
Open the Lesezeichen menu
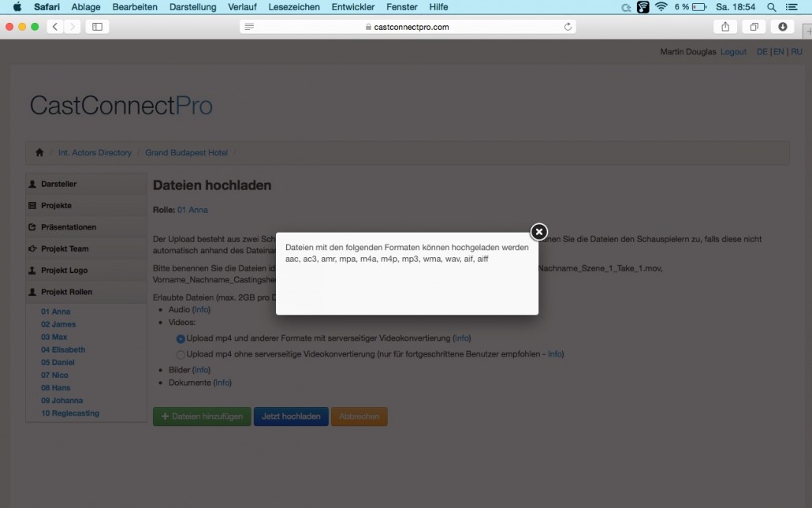click(293, 7)
